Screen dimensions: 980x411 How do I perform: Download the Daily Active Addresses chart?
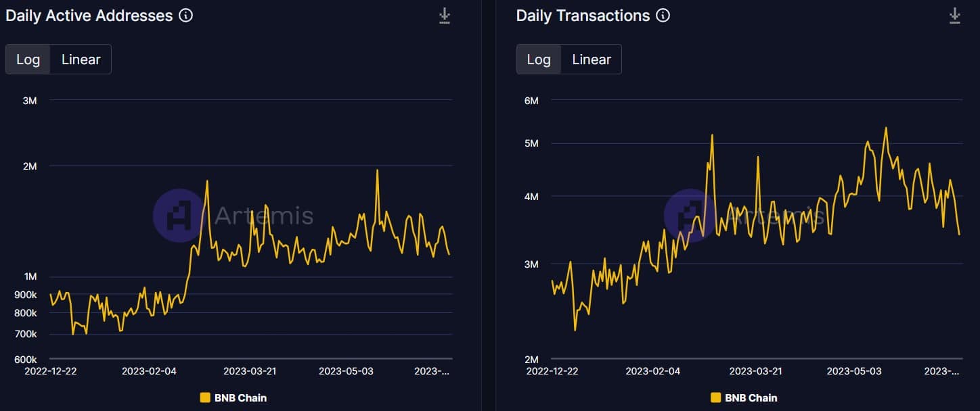coord(445,16)
